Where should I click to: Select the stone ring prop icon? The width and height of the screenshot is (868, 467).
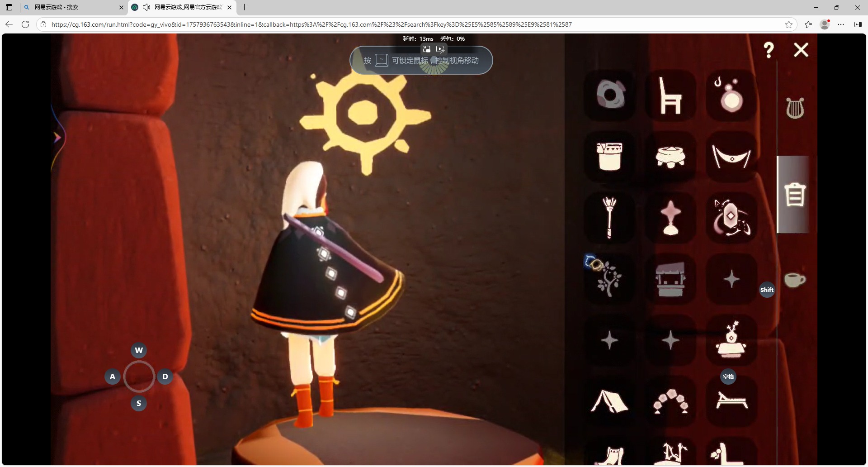click(x=610, y=95)
